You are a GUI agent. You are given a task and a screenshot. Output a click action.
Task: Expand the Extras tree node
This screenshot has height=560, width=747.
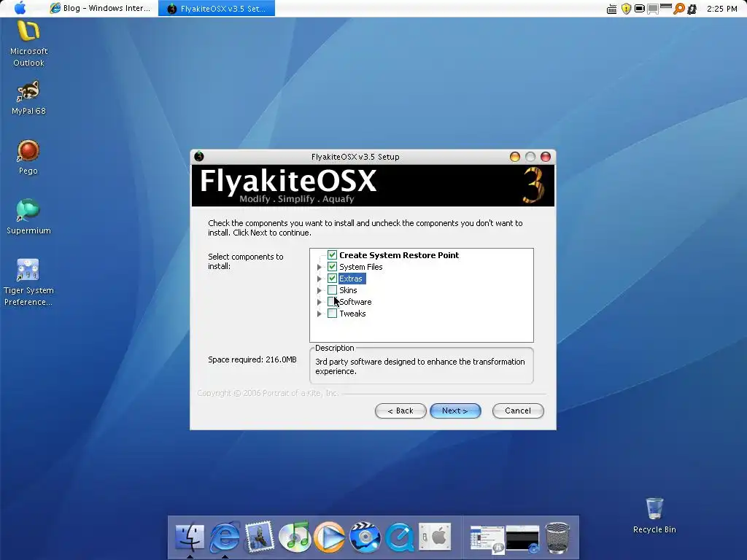(320, 279)
